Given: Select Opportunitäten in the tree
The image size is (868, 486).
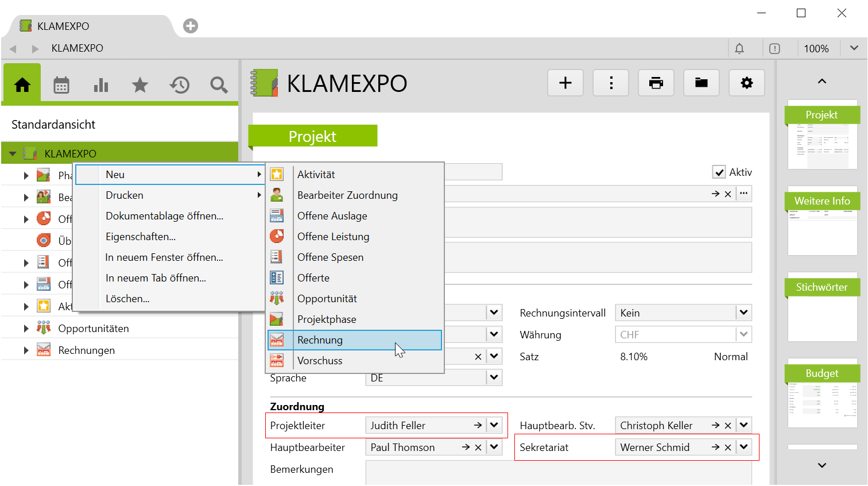Looking at the screenshot, I should tap(93, 329).
